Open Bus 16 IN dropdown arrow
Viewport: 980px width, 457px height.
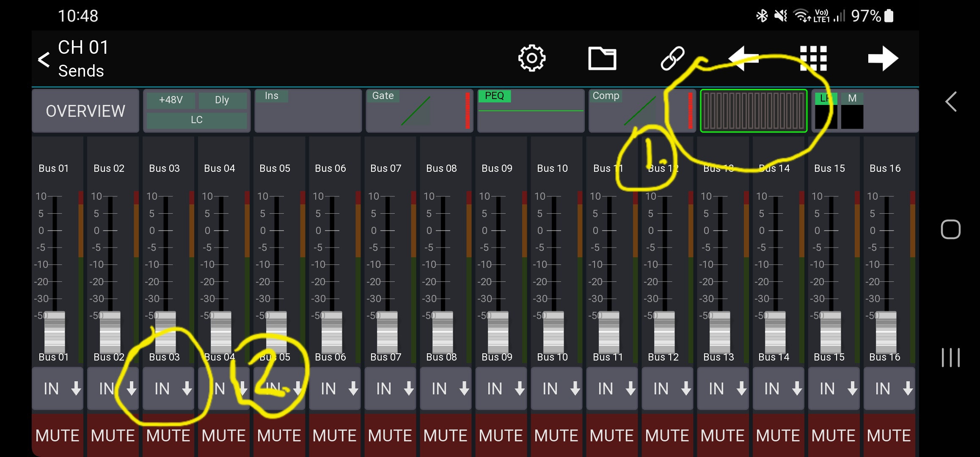tap(907, 388)
